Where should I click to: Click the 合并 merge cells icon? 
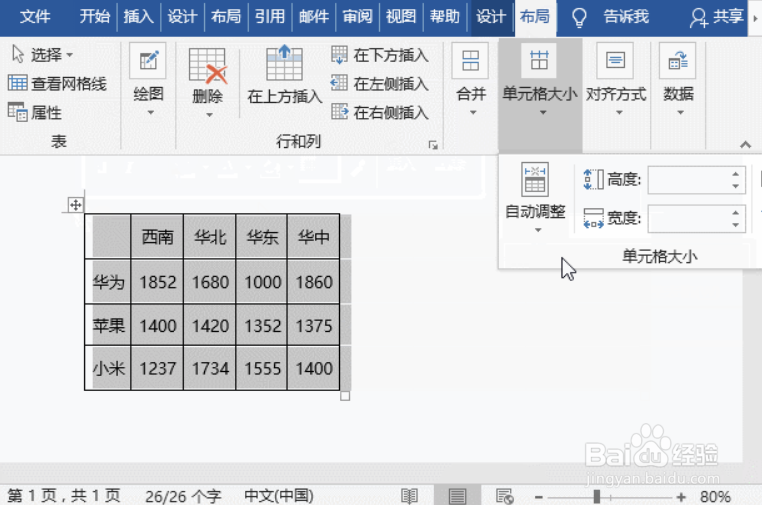pyautogui.click(x=470, y=60)
